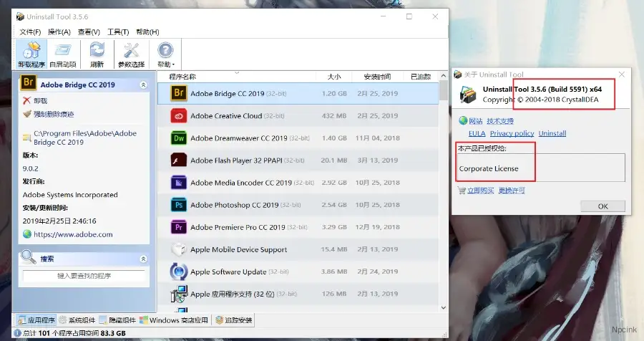This screenshot has width=644, height=341.
Task: Select the Uninstaller (卸载程序) toolbar icon
Action: tap(31, 54)
